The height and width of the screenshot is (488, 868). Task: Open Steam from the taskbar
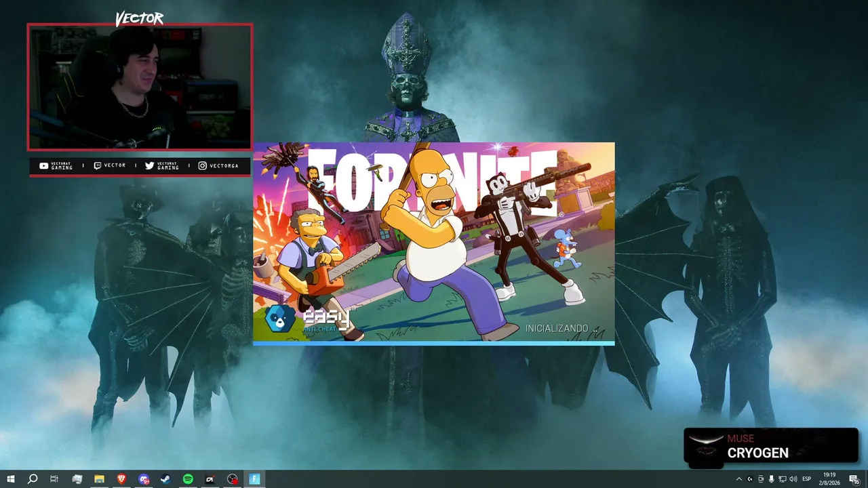[x=165, y=479]
